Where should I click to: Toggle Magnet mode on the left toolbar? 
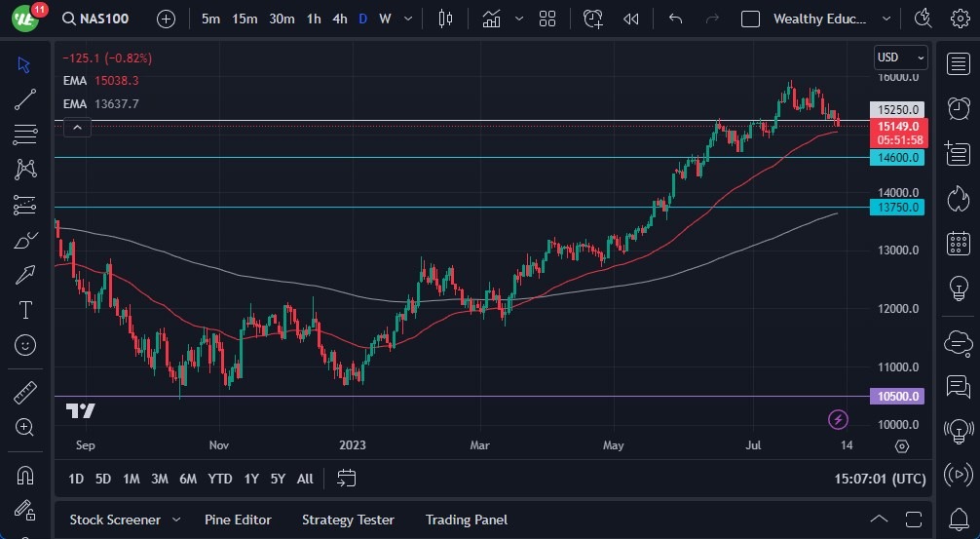(x=25, y=476)
